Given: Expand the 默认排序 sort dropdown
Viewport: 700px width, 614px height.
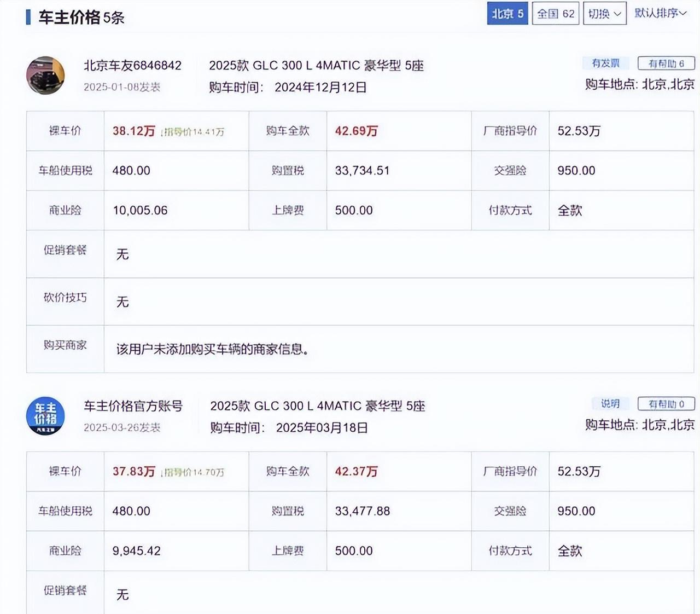Looking at the screenshot, I should click(661, 13).
